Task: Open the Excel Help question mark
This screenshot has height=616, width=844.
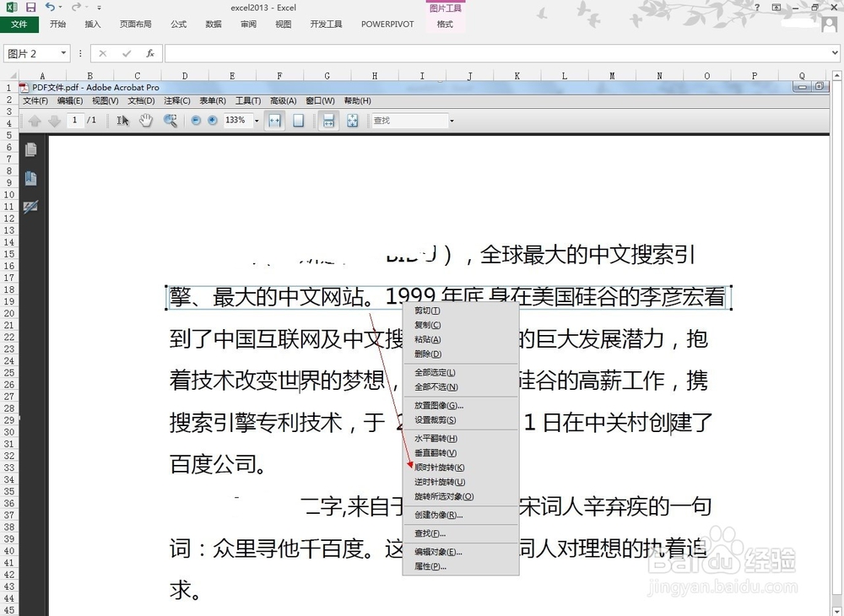Action: (757, 7)
